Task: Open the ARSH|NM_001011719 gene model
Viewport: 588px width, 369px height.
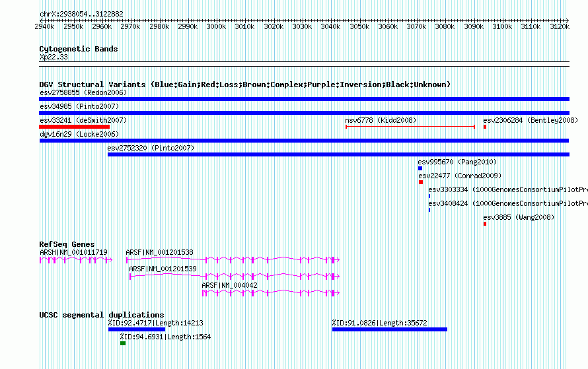Action: click(x=76, y=260)
